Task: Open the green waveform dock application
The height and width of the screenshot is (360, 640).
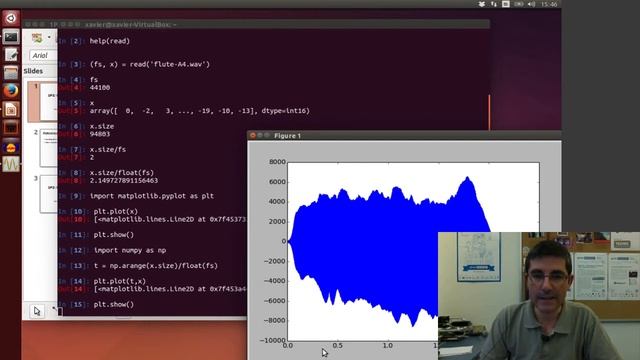Action: point(11,164)
